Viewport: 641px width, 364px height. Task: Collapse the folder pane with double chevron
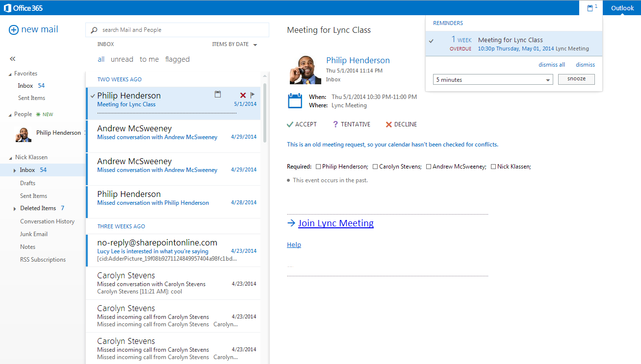point(13,59)
